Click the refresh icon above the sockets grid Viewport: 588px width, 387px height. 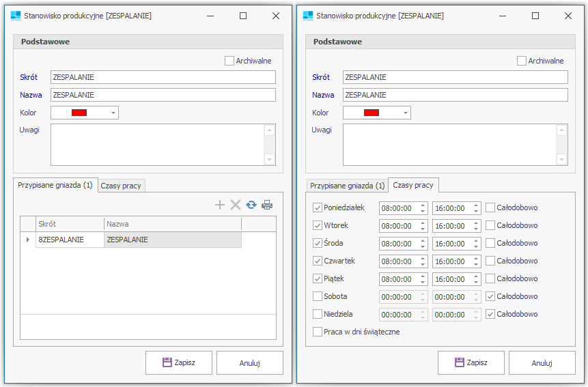[251, 205]
